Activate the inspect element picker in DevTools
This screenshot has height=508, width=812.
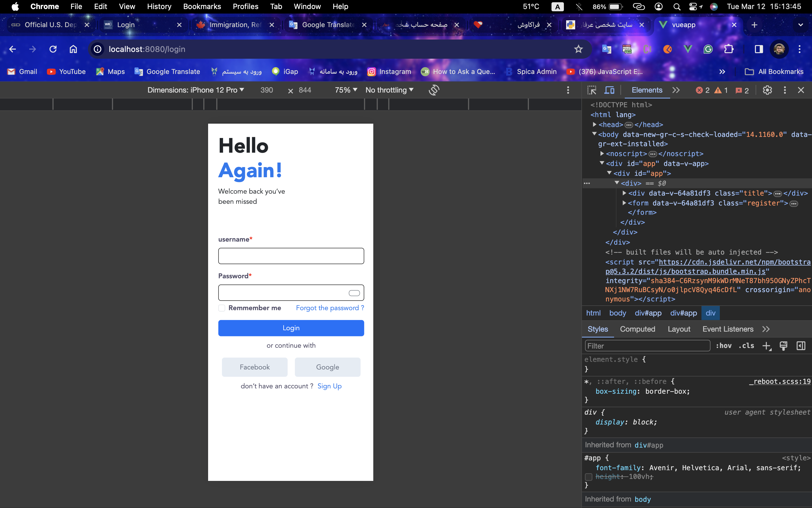click(x=592, y=90)
